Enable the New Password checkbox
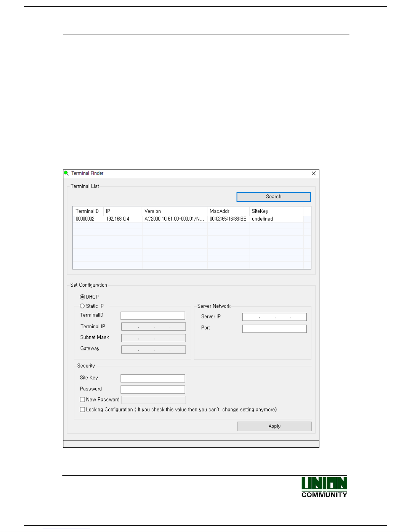 [83, 400]
